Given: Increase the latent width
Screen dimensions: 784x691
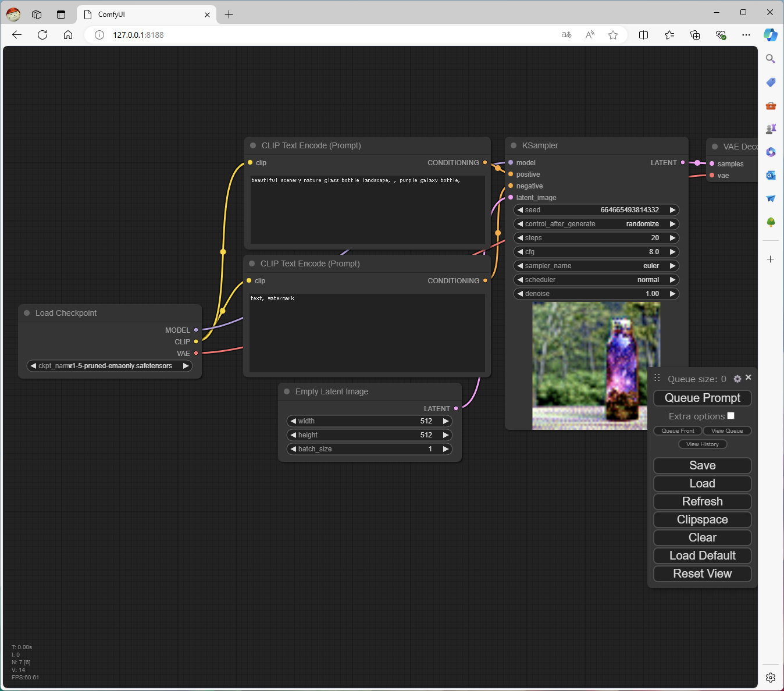Looking at the screenshot, I should (446, 421).
